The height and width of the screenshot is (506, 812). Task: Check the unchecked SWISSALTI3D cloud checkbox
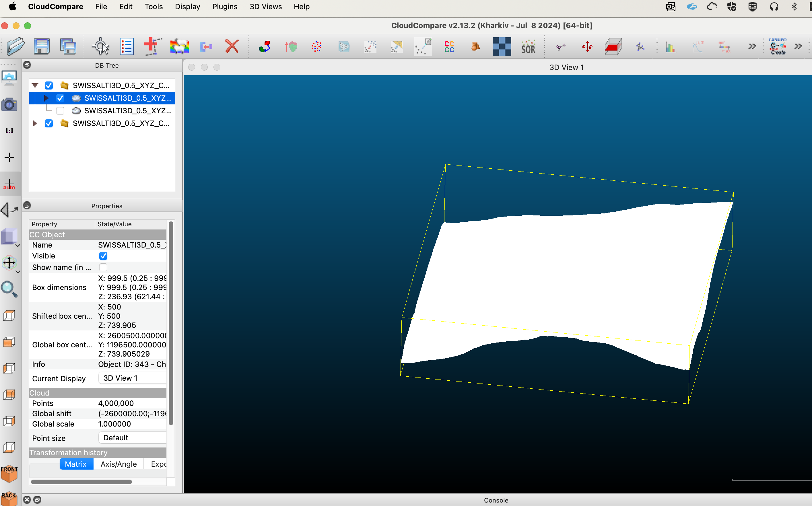[60, 111]
